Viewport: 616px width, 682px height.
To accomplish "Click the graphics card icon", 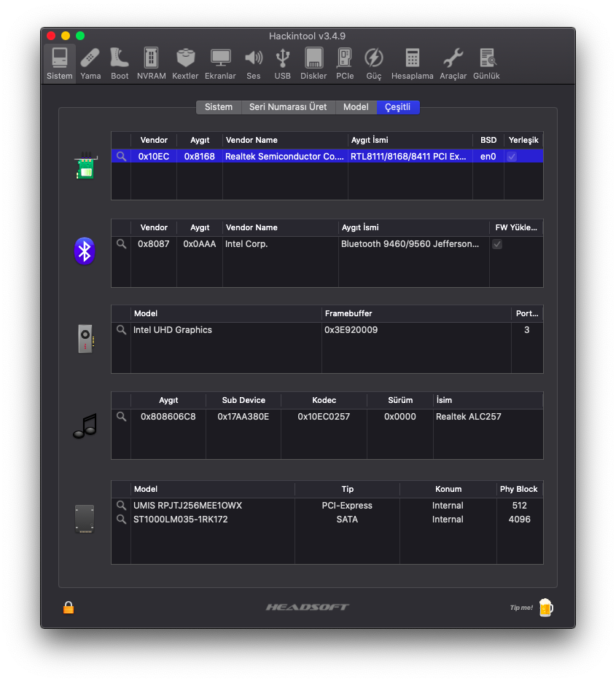I will click(86, 338).
